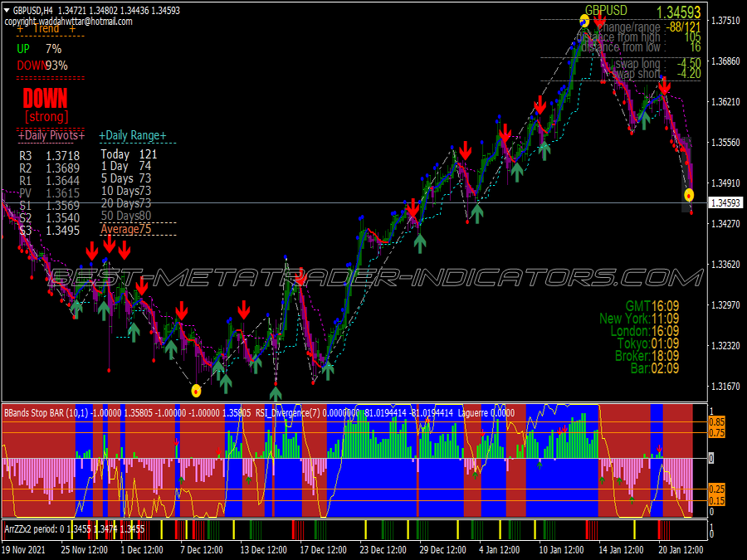Select the PV 1.3615 pivot row

pos(50,192)
